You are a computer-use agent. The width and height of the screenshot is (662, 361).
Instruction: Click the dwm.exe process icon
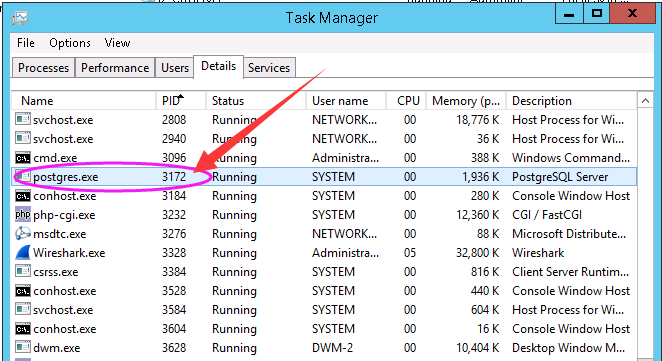pyautogui.click(x=23, y=347)
